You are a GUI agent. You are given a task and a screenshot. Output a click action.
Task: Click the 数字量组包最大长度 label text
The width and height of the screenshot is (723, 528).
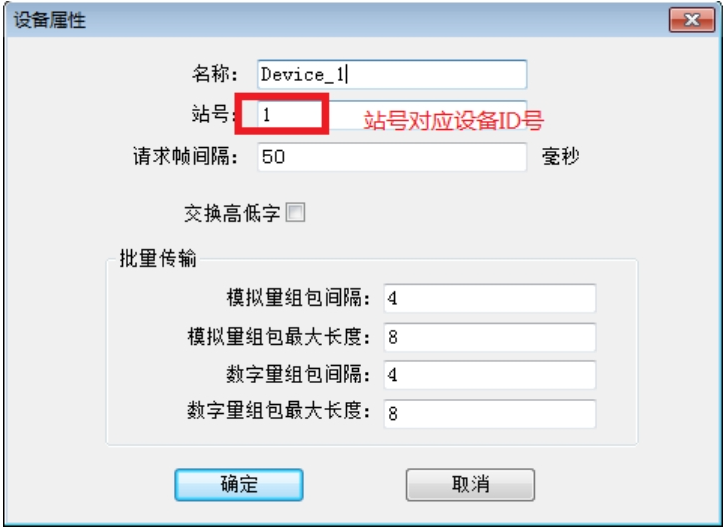[279, 410]
